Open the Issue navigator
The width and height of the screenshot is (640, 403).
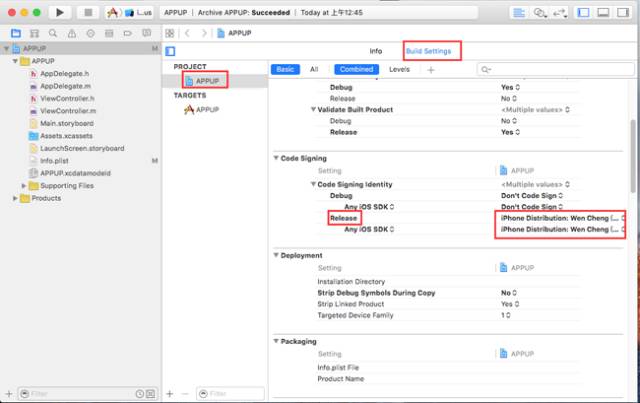(x=72, y=33)
